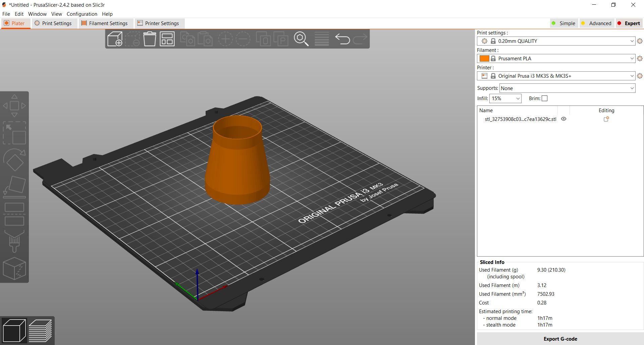Image resolution: width=644 pixels, height=345 pixels.
Task: Open the Infill percentage dropdown
Action: 505,98
